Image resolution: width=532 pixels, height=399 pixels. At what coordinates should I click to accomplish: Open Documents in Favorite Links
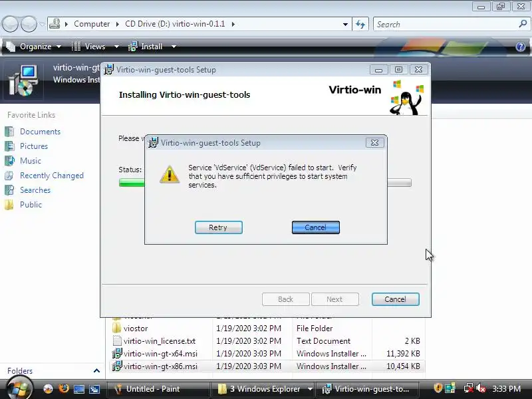point(40,131)
